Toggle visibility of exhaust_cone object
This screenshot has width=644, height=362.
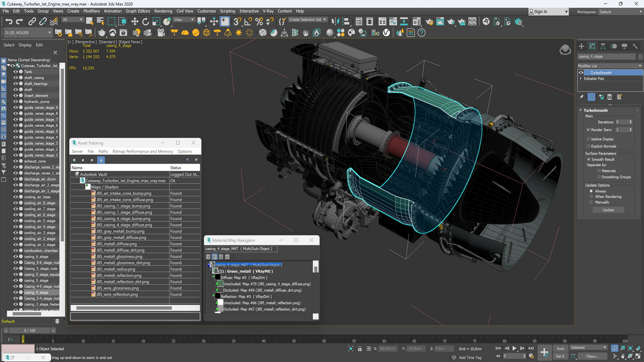click(x=15, y=161)
